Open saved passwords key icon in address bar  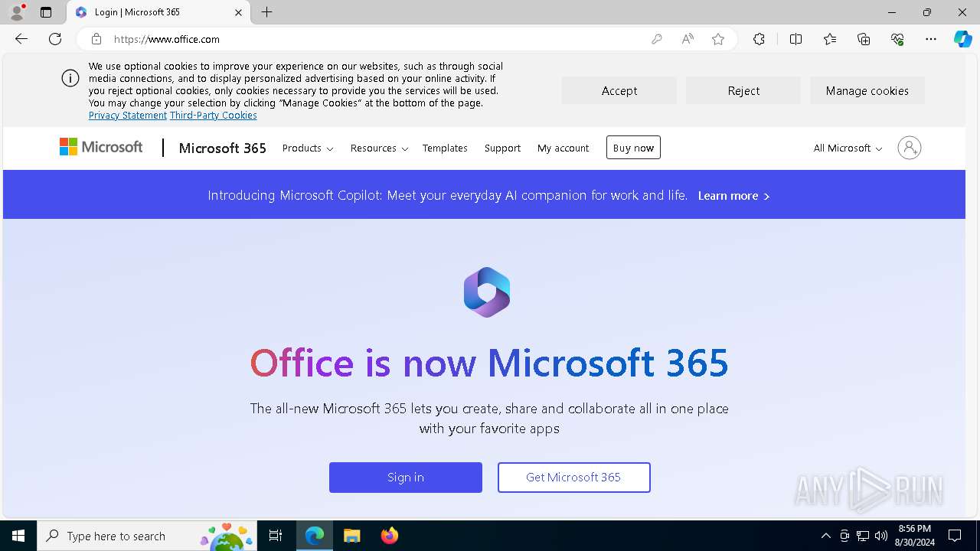tap(656, 39)
